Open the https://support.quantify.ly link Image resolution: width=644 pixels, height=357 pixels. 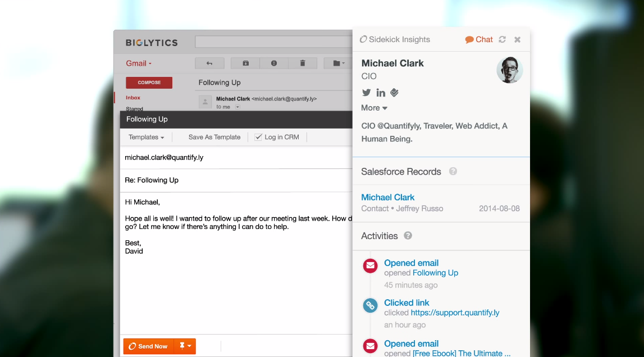[x=455, y=313]
